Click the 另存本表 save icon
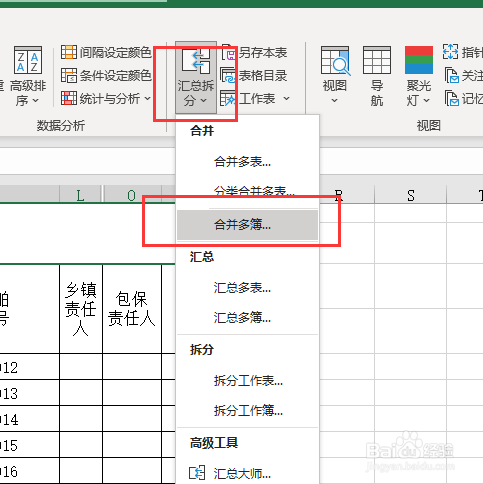 tap(228, 52)
